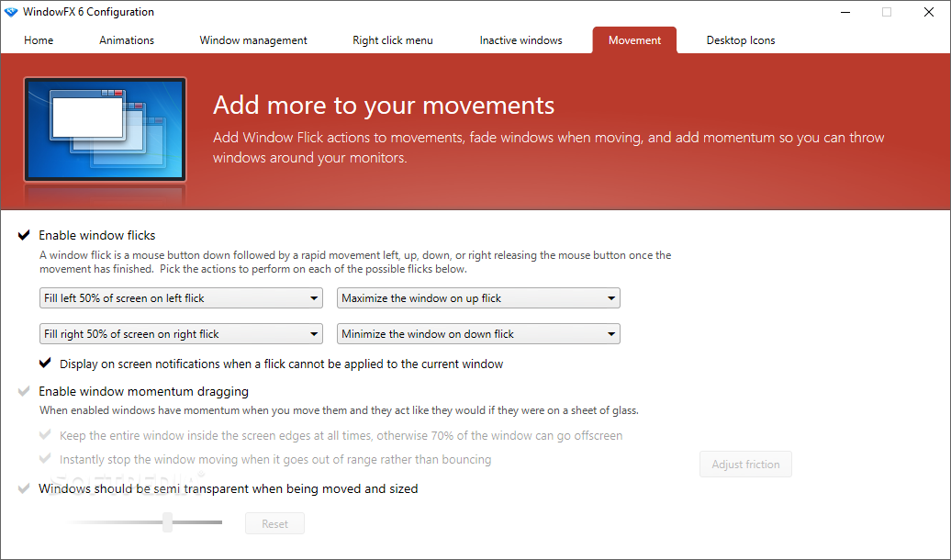
Task: Open the down flick action dropdown
Action: [x=478, y=333]
